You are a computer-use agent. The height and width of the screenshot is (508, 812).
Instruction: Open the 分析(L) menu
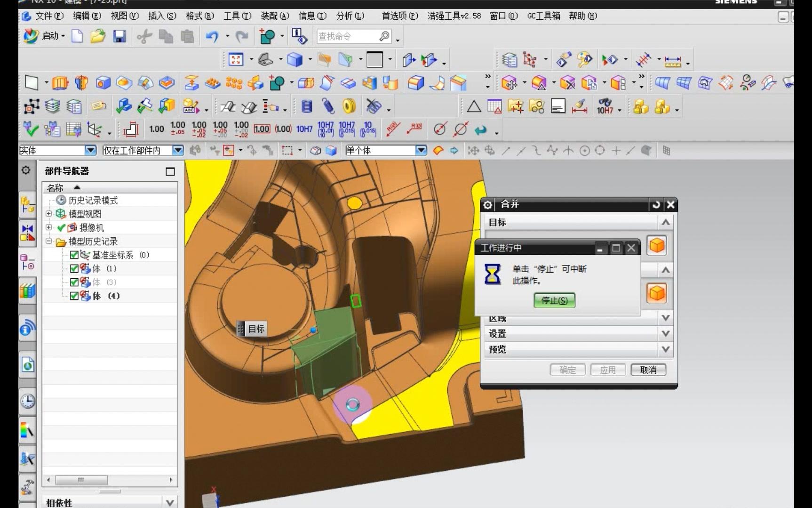[350, 16]
